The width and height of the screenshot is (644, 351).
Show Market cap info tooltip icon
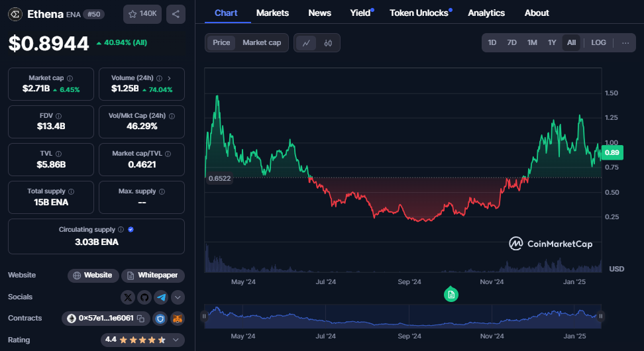pyautogui.click(x=70, y=78)
